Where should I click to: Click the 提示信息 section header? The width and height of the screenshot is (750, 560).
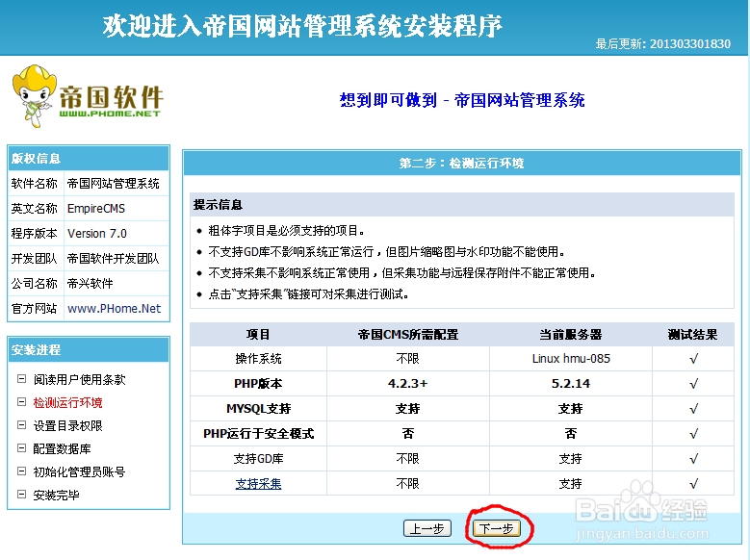pyautogui.click(x=462, y=205)
